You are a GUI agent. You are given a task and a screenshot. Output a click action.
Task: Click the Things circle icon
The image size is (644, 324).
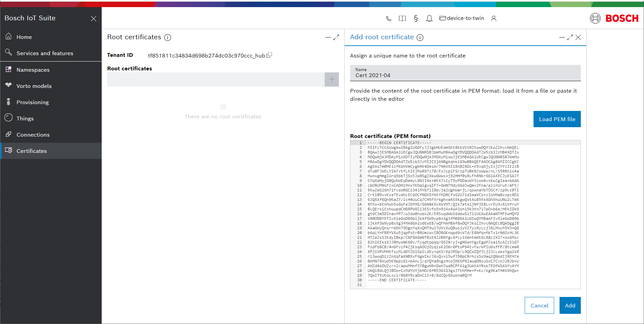(8, 118)
